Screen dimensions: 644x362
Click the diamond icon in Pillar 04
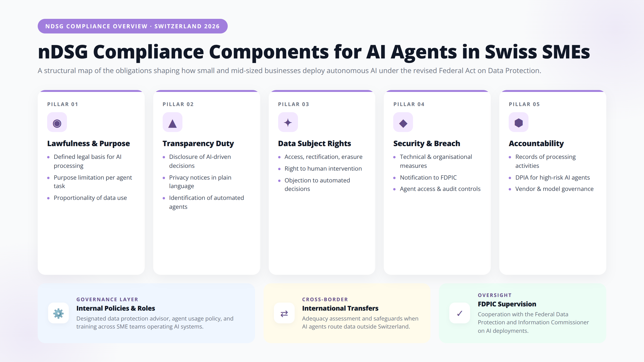click(403, 122)
